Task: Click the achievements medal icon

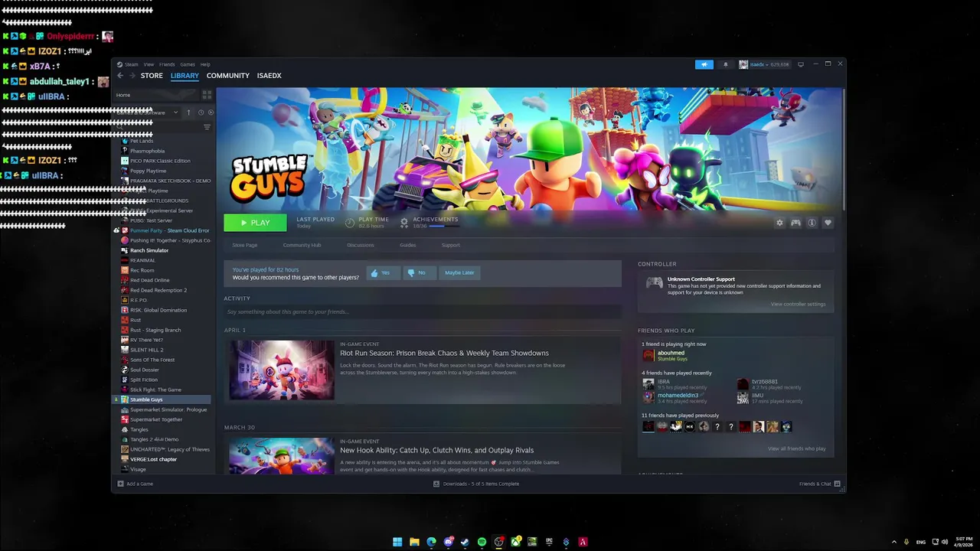Action: 404,223
